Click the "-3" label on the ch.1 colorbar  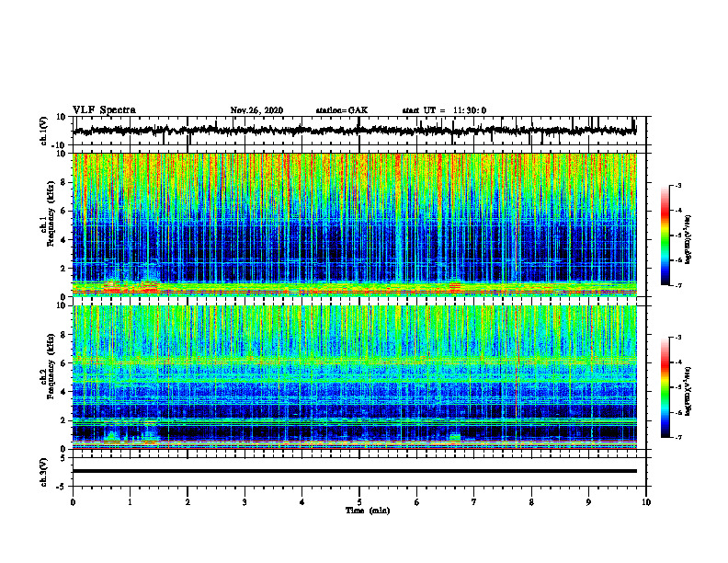click(677, 186)
